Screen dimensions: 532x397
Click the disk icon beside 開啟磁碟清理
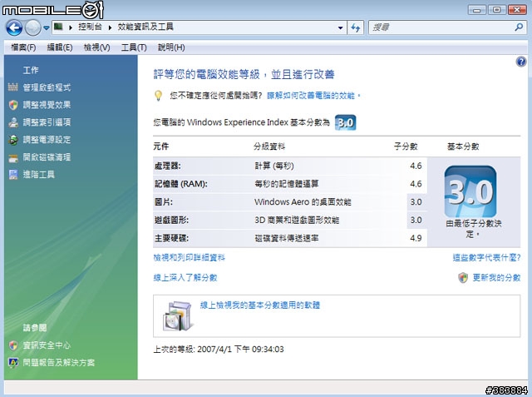(x=13, y=158)
